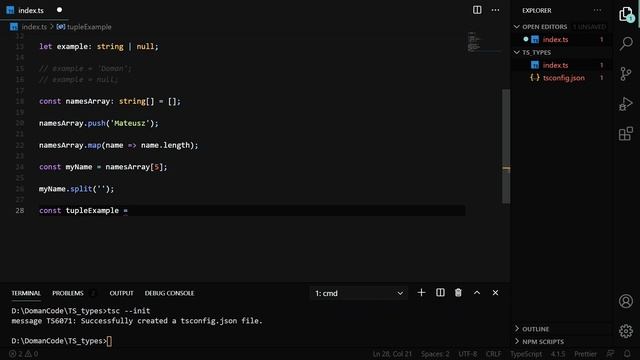Select terminal instance dropdown 1: cmd

tap(358, 293)
